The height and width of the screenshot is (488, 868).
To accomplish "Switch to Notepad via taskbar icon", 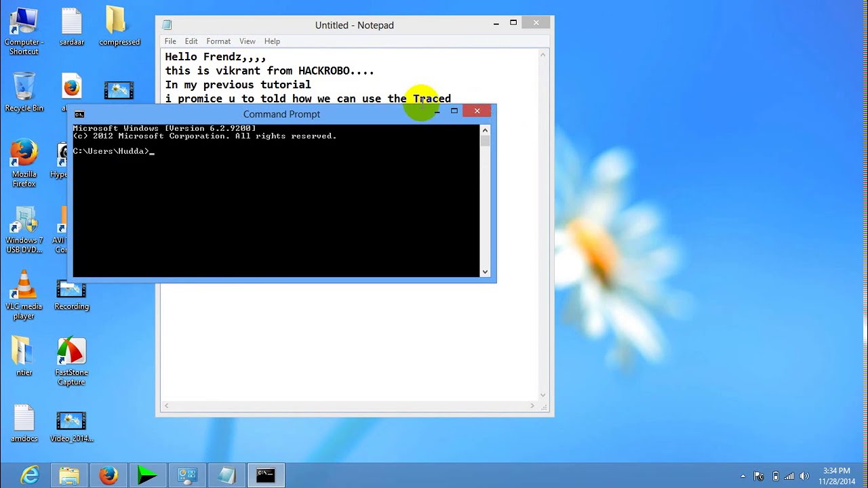I will click(226, 475).
